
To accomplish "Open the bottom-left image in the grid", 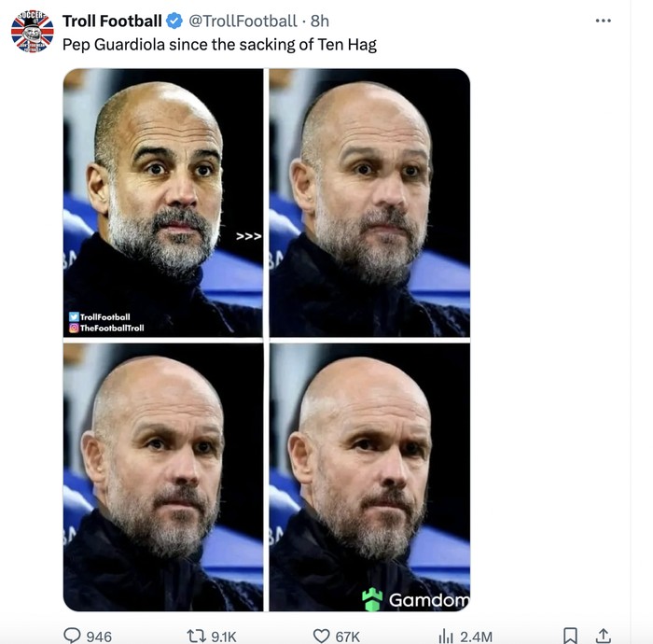I will pos(163,477).
